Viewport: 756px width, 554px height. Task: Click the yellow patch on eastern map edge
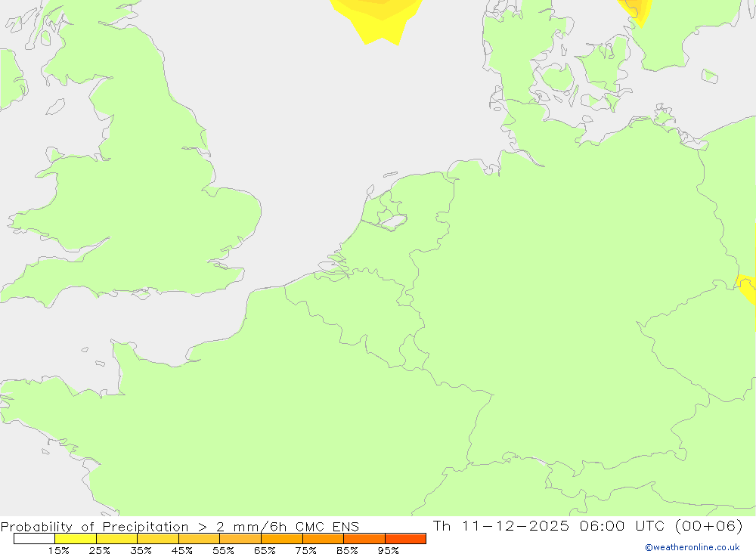748,288
